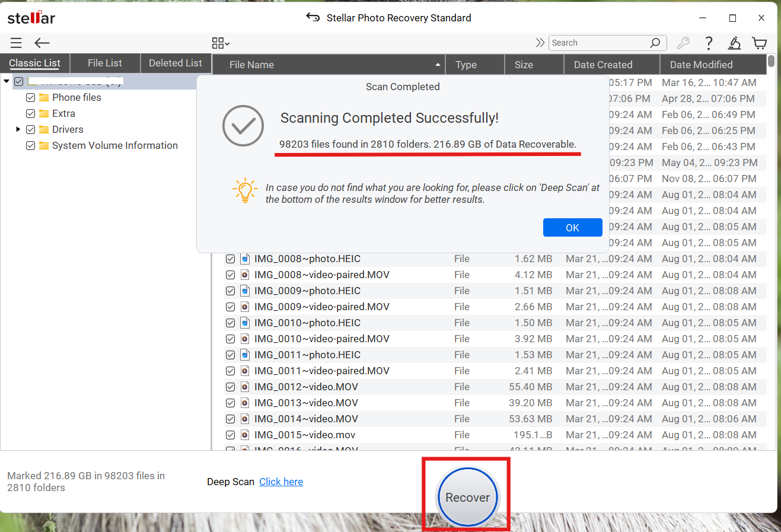Expand the toolbar double-chevron
The image size is (781, 532).
(540, 43)
